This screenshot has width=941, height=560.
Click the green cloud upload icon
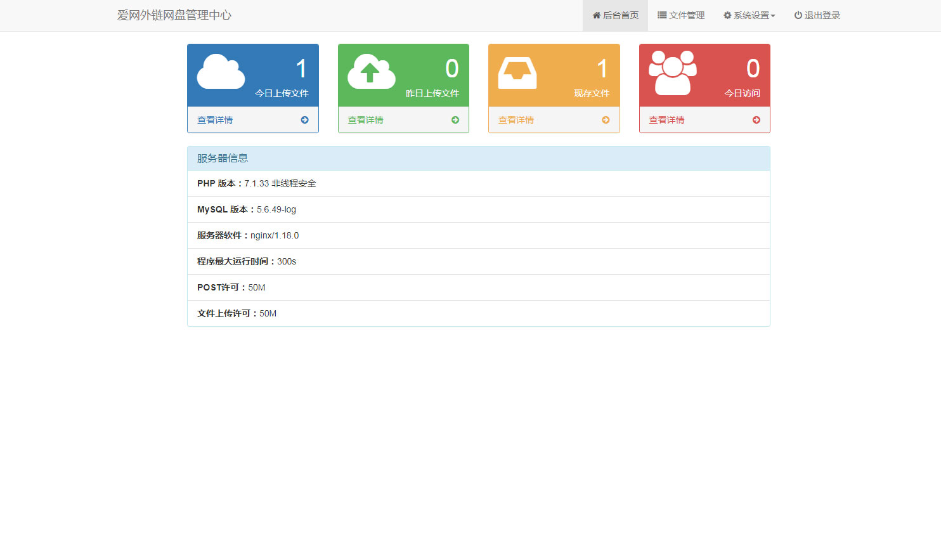click(371, 72)
